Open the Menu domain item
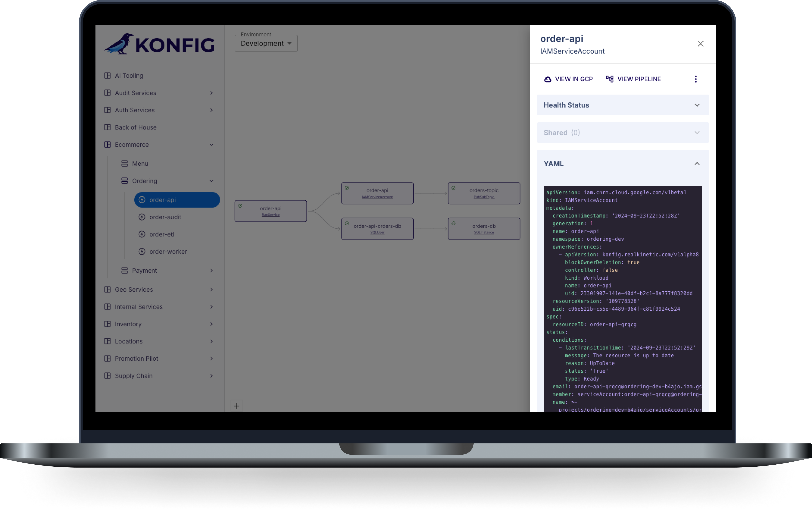Image resolution: width=812 pixels, height=512 pixels. tap(140, 163)
